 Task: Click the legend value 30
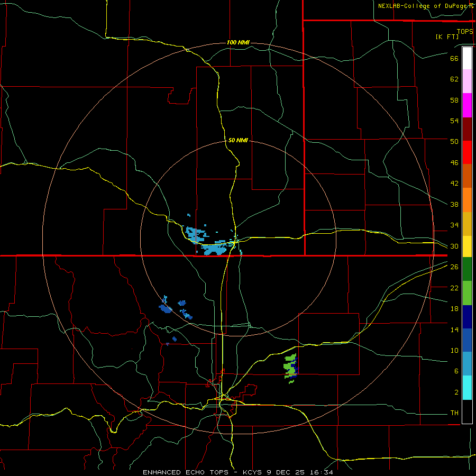[454, 246]
